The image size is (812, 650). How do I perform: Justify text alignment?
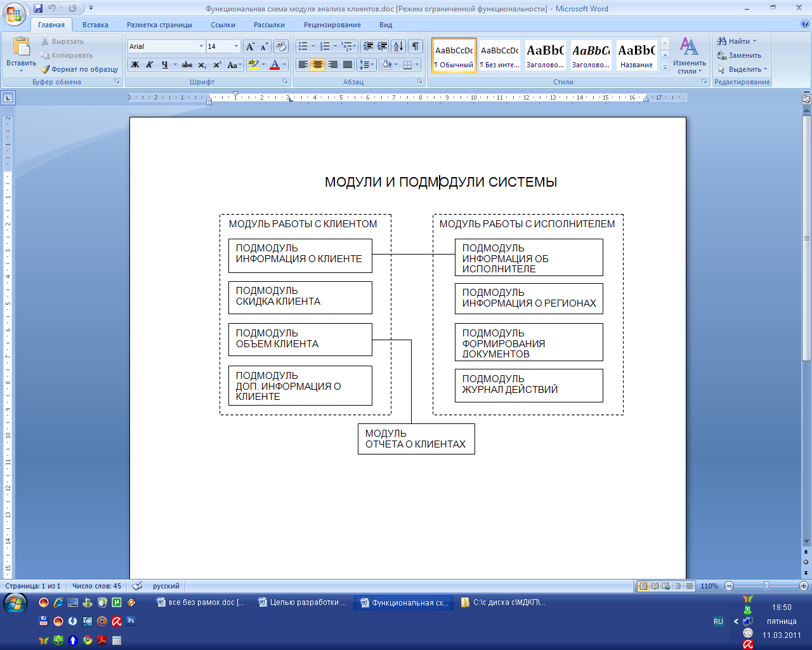pyautogui.click(x=347, y=65)
